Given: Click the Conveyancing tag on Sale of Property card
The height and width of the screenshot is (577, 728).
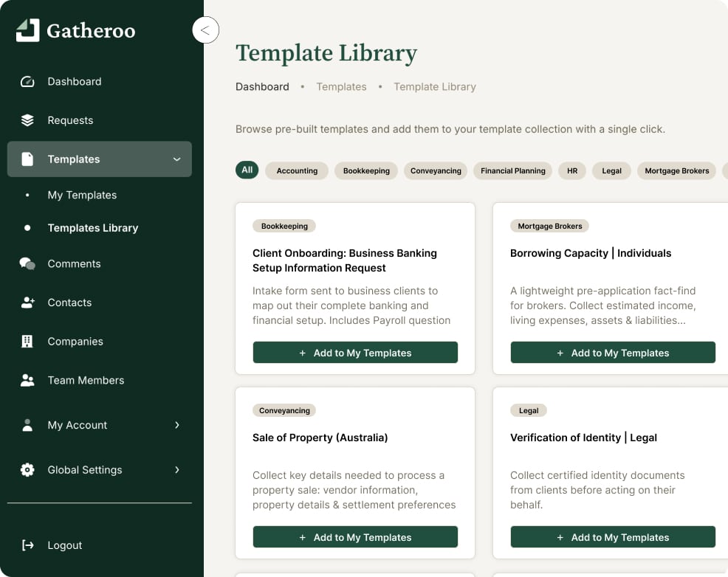Looking at the screenshot, I should click(x=284, y=410).
